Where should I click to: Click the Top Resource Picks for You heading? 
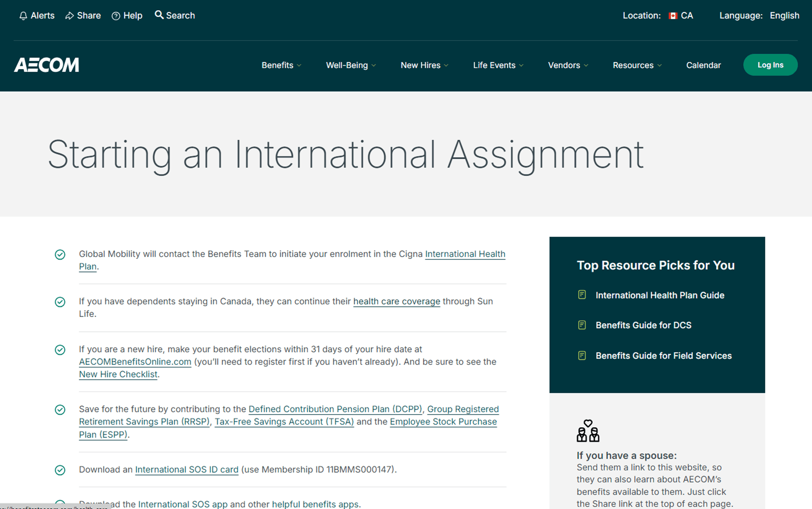click(x=656, y=265)
